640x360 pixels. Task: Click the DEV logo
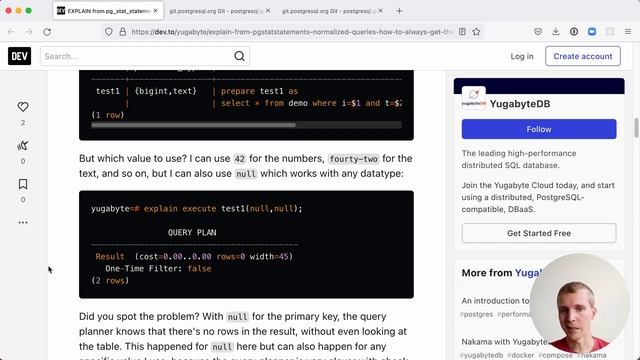20,56
